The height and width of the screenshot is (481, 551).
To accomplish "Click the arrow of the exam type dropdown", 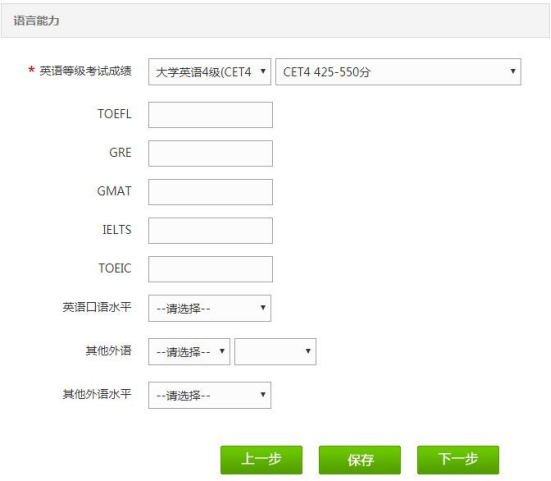I will point(263,71).
